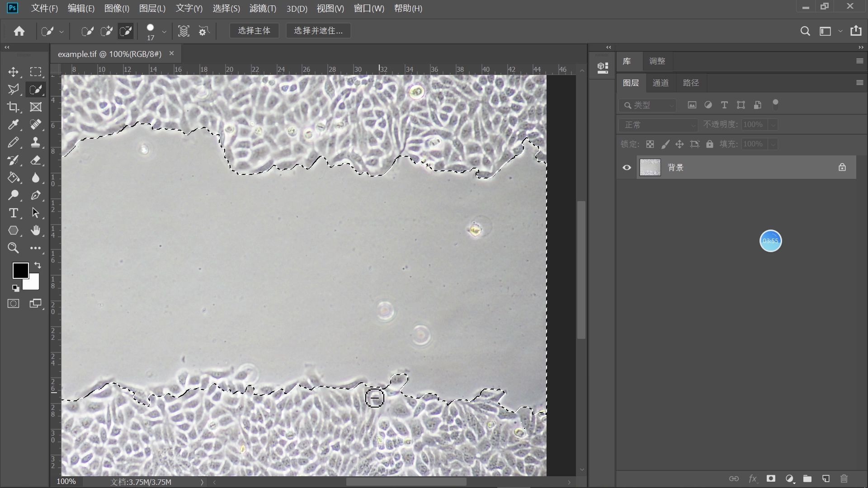868x488 pixels.
Task: Click the black foreground color swatch
Action: click(20, 270)
